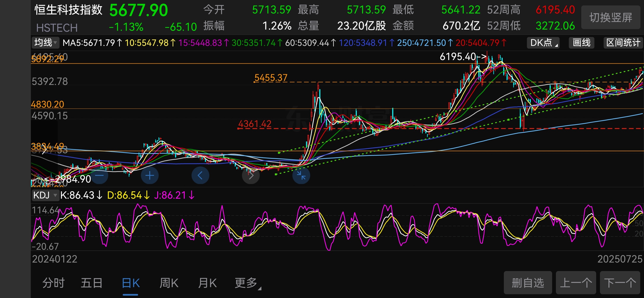
Task: Tap the 52周低 value 3272.06
Action: [x=555, y=26]
